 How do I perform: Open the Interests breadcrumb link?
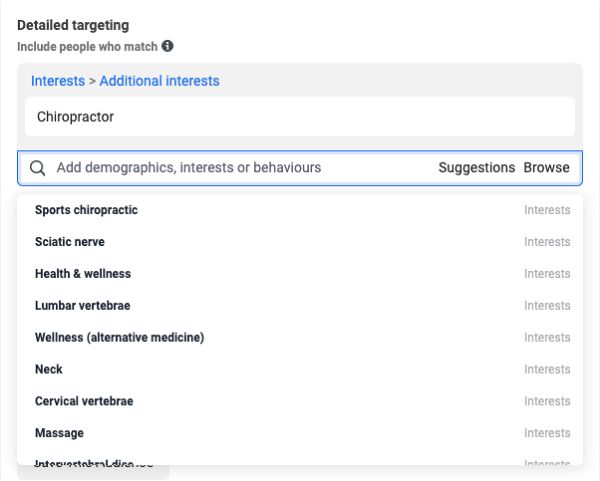tap(58, 81)
